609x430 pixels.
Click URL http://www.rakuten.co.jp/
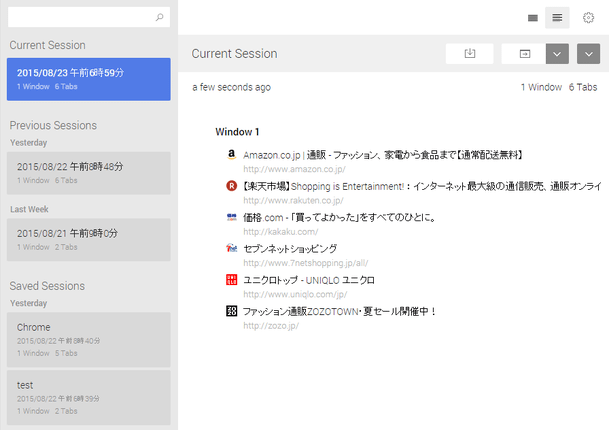(x=293, y=200)
